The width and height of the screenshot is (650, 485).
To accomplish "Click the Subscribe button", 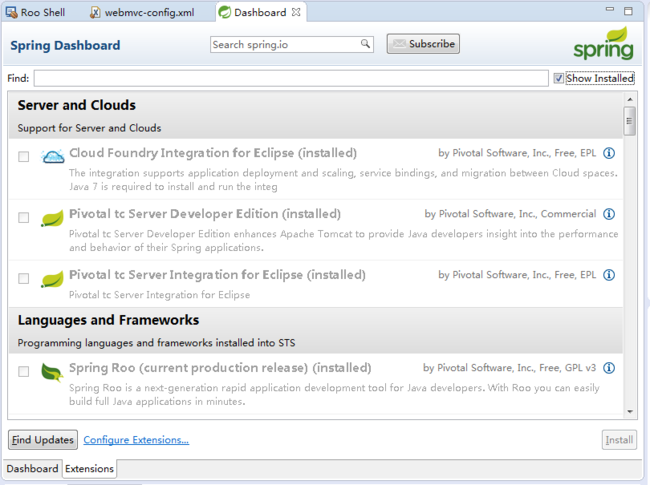I will click(x=423, y=44).
